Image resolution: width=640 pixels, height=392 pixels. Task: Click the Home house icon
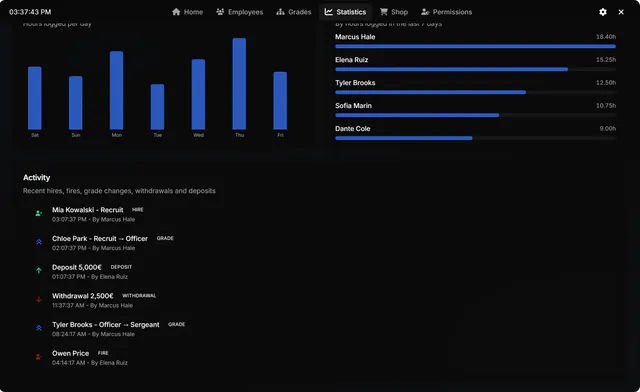click(176, 12)
